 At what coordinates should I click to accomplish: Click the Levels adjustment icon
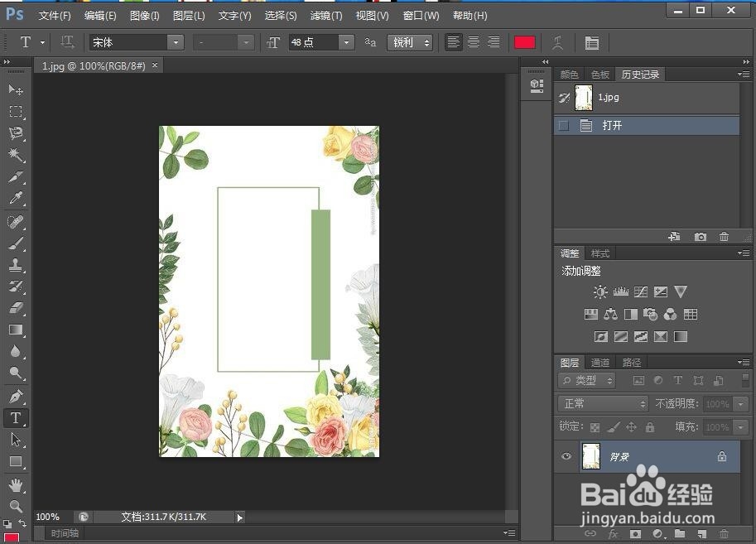point(620,291)
